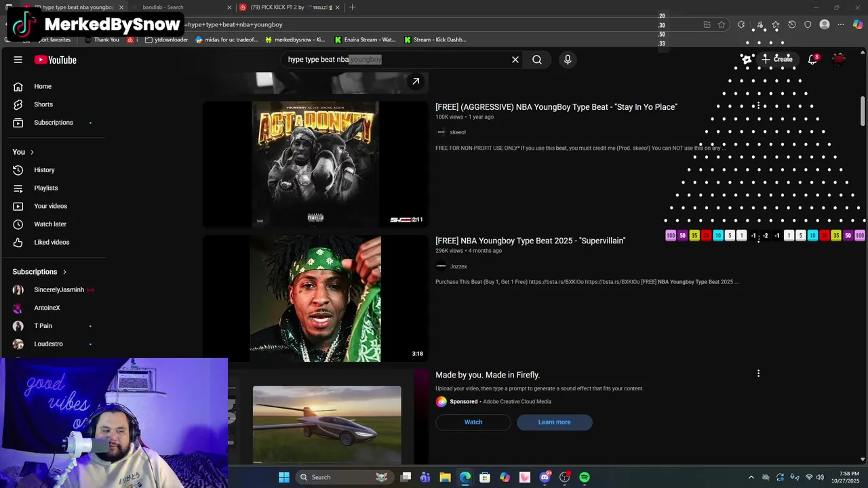Open the Copilot icon in the browser toolbar

coord(858,24)
